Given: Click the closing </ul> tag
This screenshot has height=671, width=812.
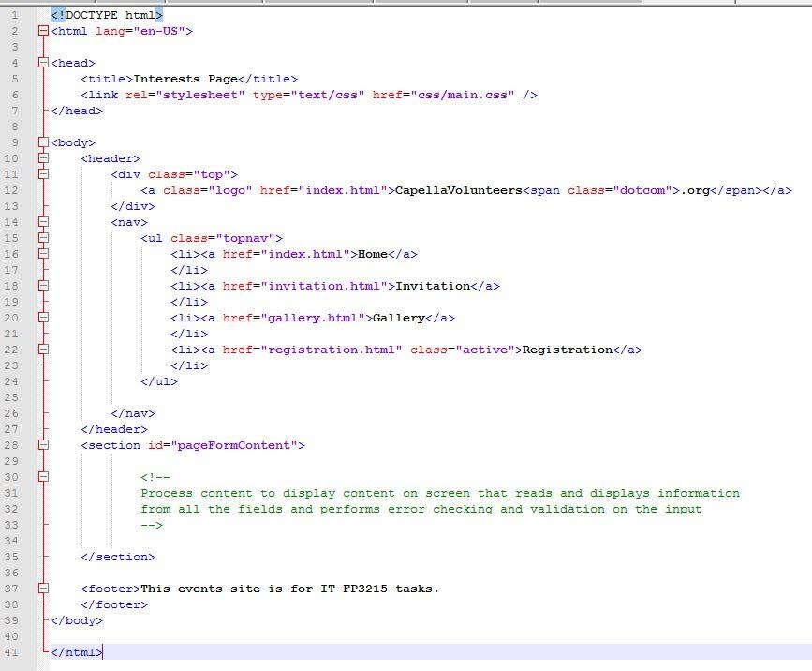Looking at the screenshot, I should [159, 381].
